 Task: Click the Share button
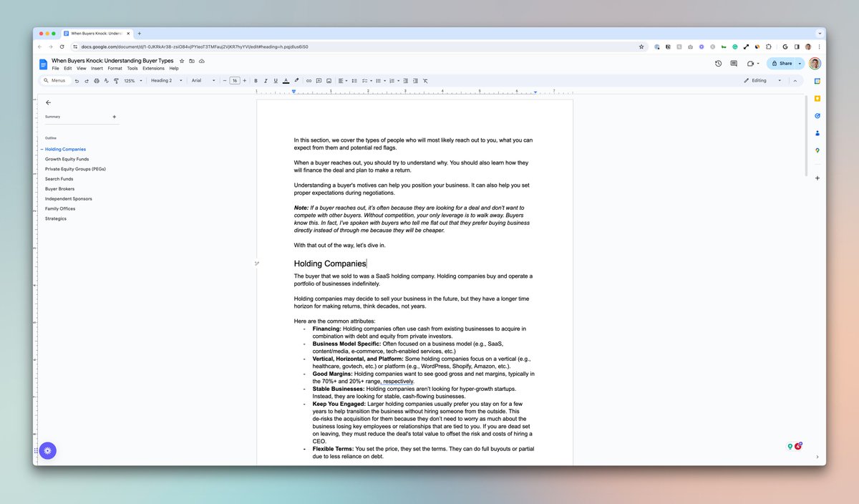click(x=785, y=63)
